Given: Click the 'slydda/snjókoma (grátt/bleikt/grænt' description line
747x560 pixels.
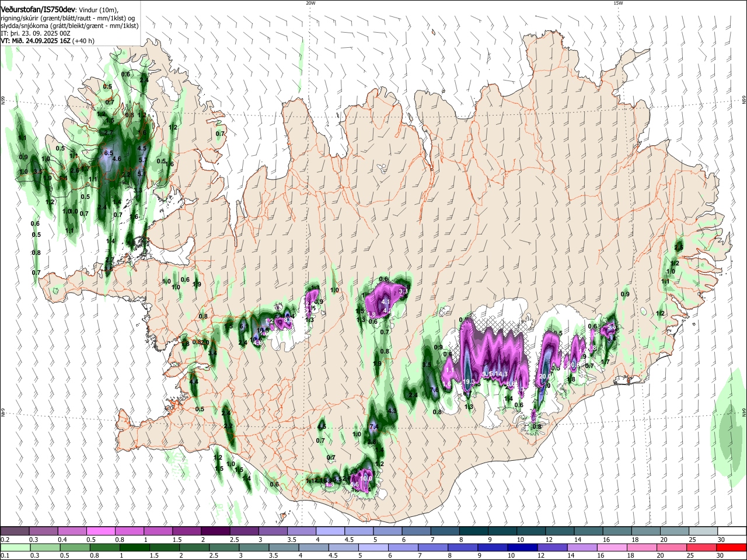Looking at the screenshot, I should (x=69, y=26).
